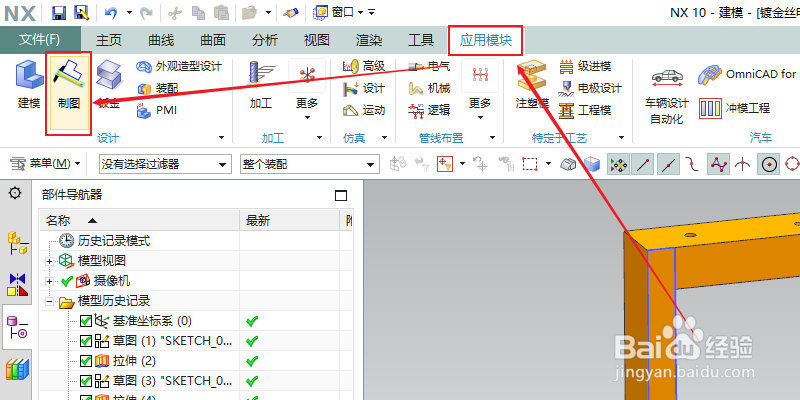Open the 运动 motion simulation module
Screen dimensions: 800x400
pyautogui.click(x=364, y=110)
